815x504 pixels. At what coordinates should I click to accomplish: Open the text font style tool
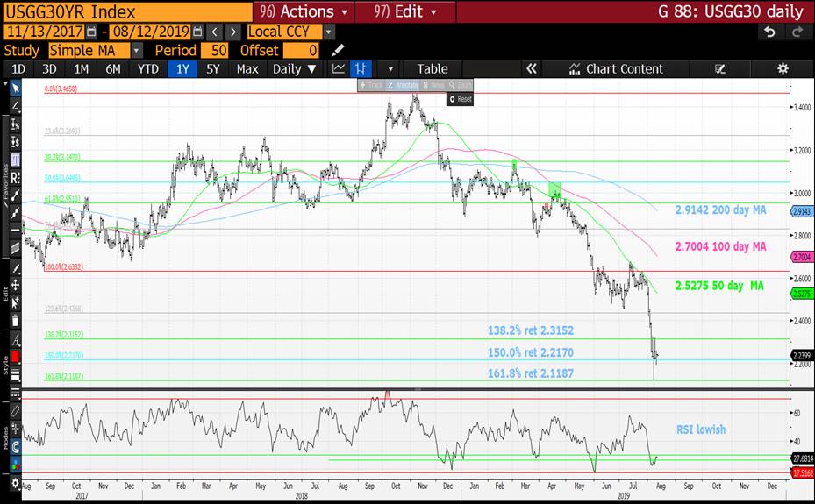point(16,340)
